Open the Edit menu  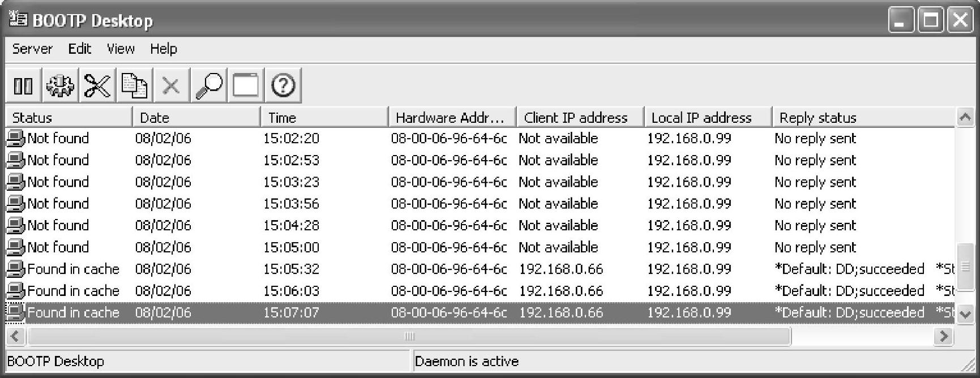80,49
